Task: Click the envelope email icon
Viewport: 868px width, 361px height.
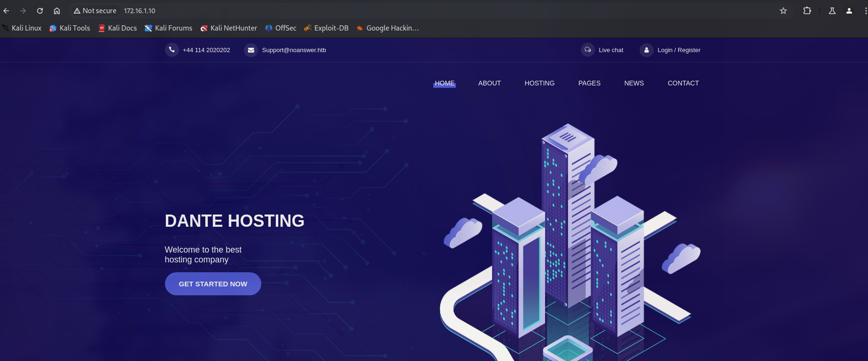Action: (x=251, y=50)
